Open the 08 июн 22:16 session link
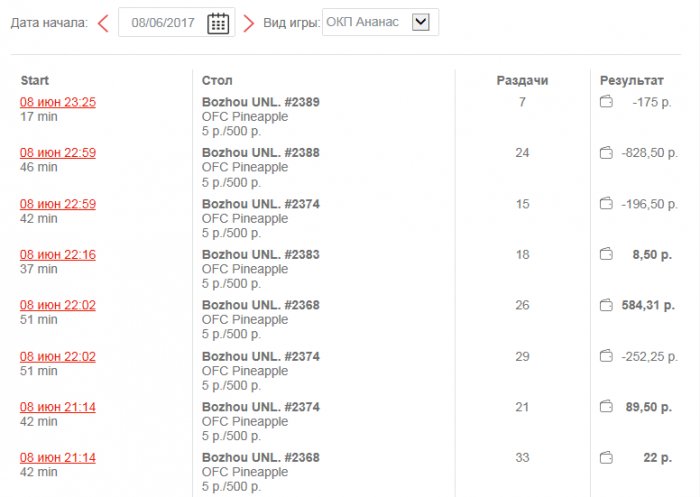 click(x=58, y=255)
